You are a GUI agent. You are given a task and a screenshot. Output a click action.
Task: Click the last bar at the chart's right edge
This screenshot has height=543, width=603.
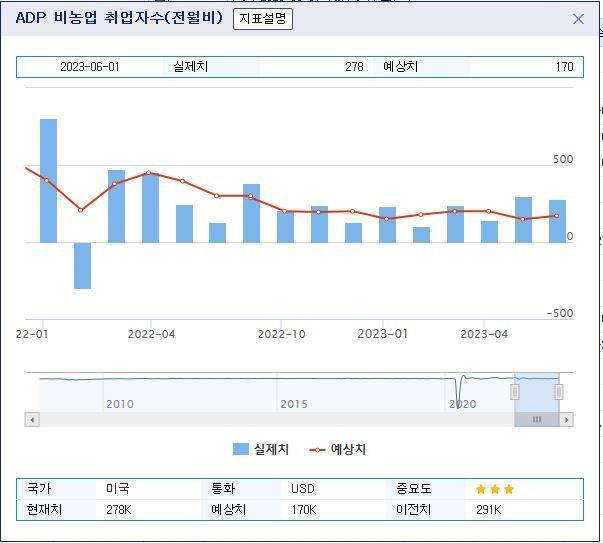pyautogui.click(x=557, y=221)
